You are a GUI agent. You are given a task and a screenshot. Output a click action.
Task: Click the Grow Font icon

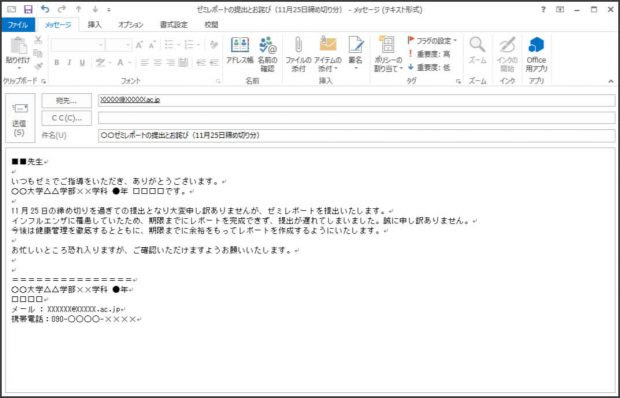[139, 45]
